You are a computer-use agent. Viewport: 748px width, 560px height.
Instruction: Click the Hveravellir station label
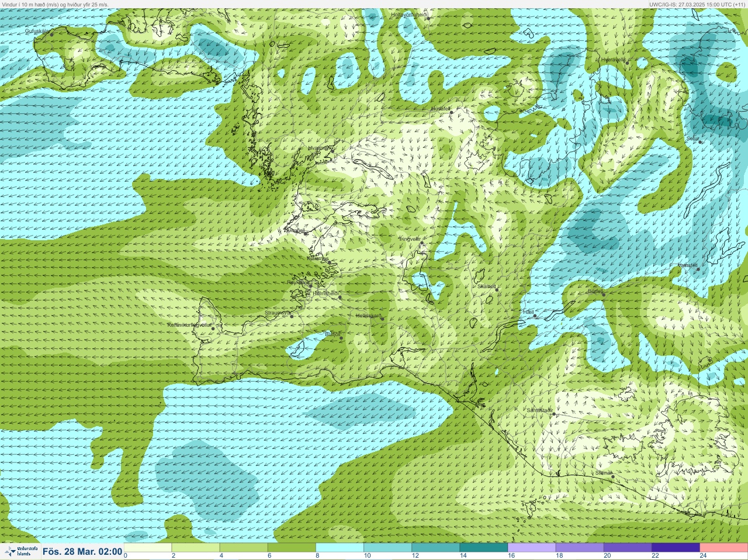coord(614,60)
